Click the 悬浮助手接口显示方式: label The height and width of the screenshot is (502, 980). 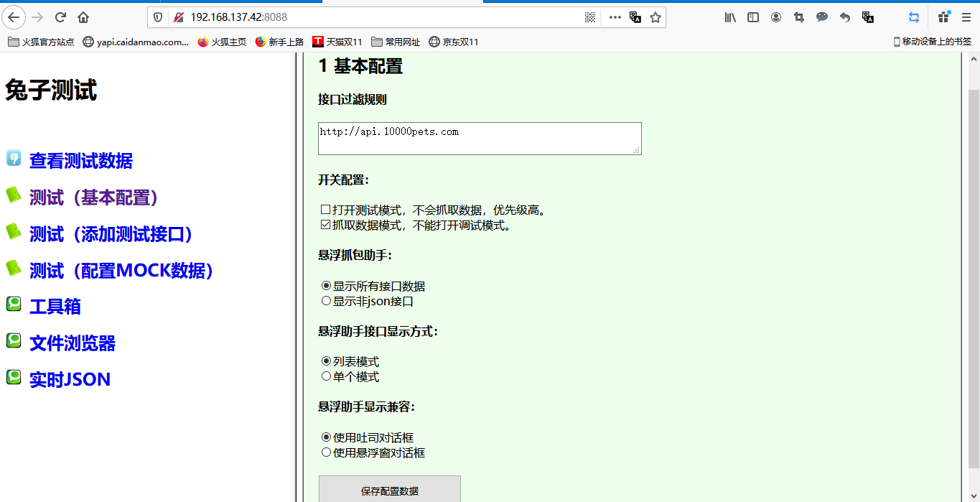378,331
